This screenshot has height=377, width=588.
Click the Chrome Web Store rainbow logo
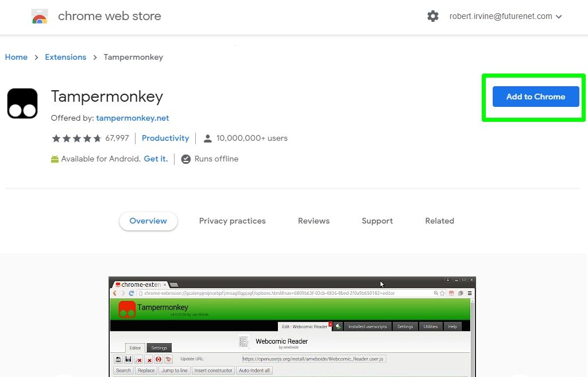click(40, 17)
